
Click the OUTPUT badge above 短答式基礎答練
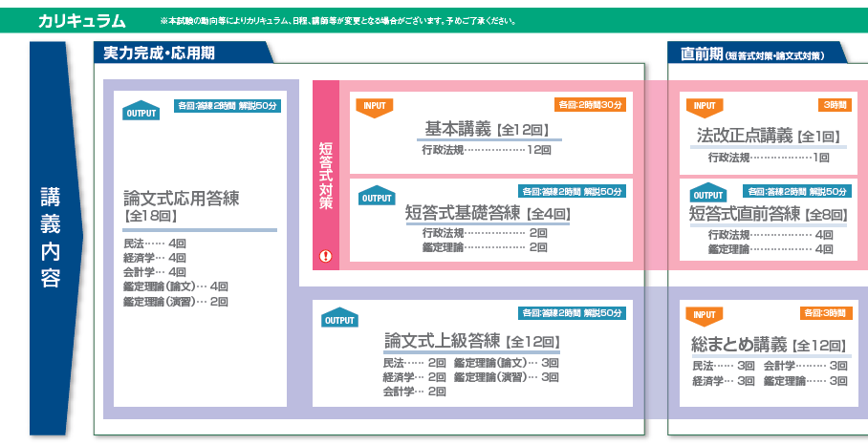click(x=377, y=197)
